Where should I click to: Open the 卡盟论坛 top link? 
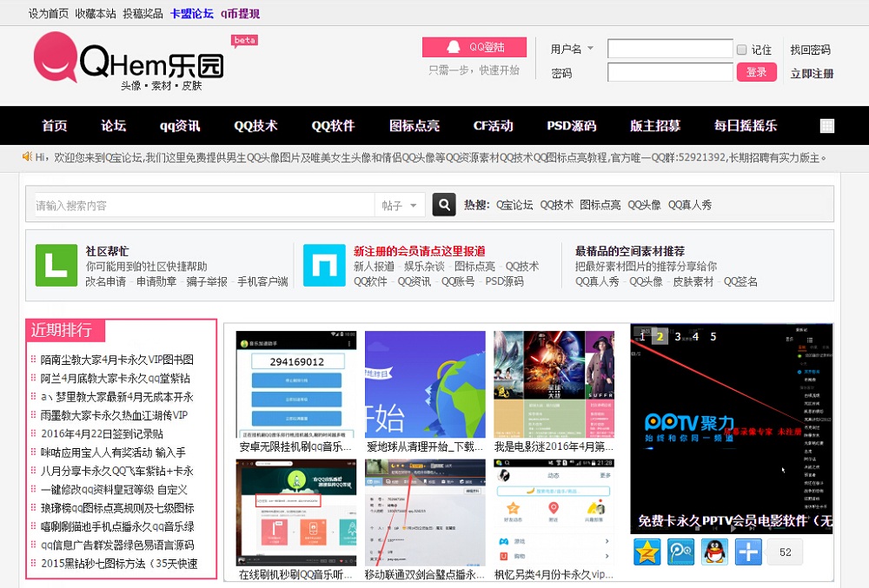(192, 13)
